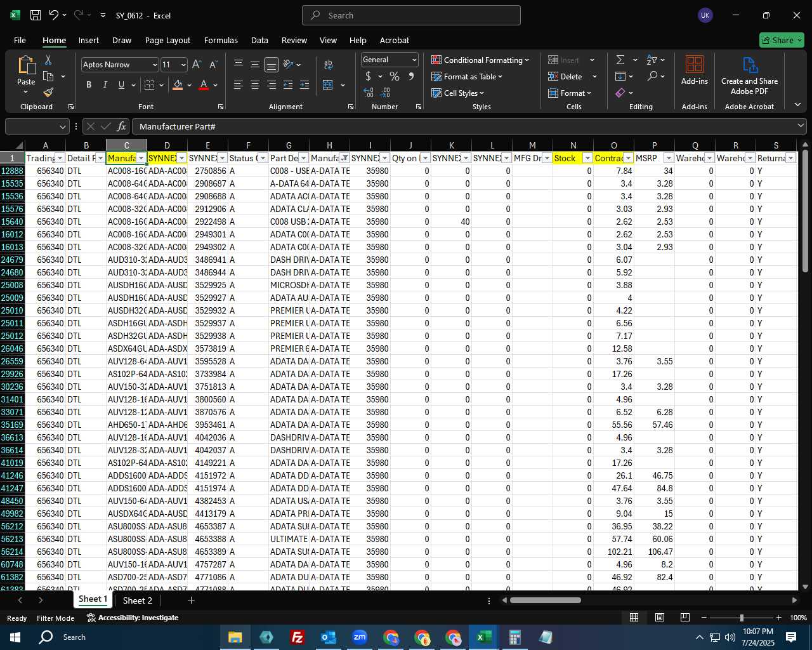Click the Delete cells button

566,76
